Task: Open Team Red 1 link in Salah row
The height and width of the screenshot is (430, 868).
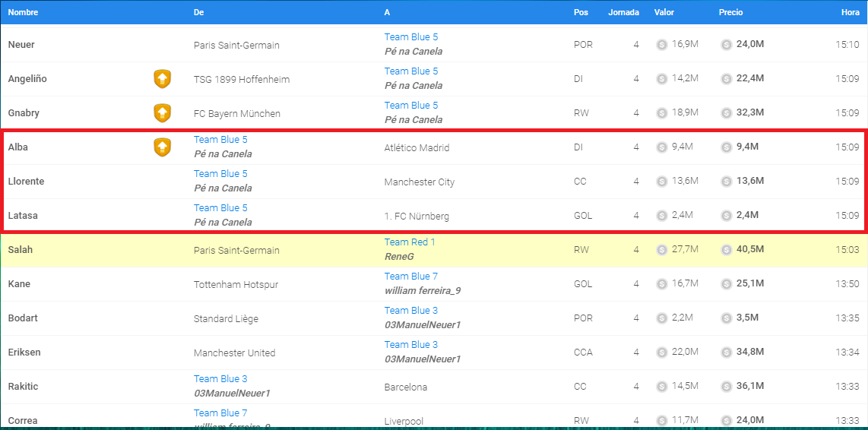Action: pyautogui.click(x=410, y=242)
